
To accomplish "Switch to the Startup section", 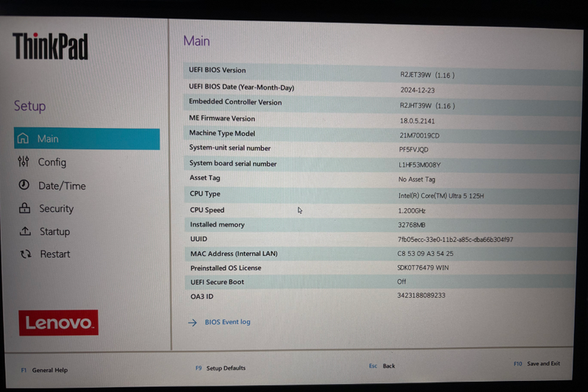I will 54,232.
